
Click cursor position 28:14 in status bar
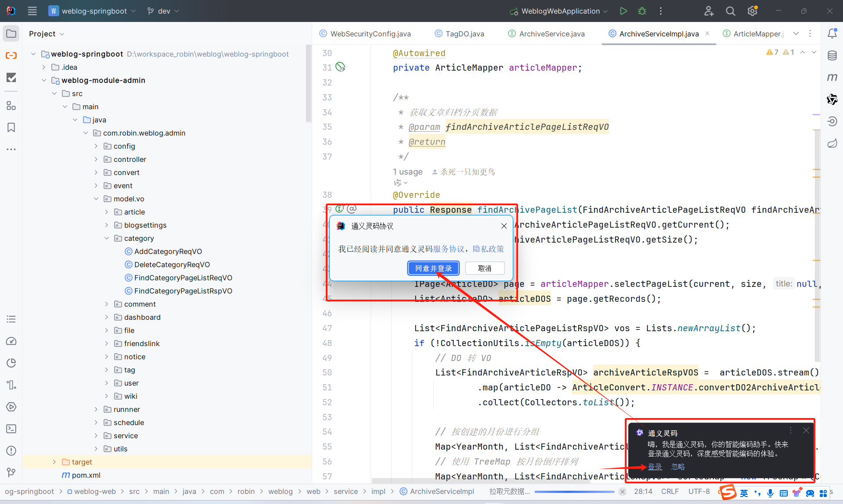[643, 492]
